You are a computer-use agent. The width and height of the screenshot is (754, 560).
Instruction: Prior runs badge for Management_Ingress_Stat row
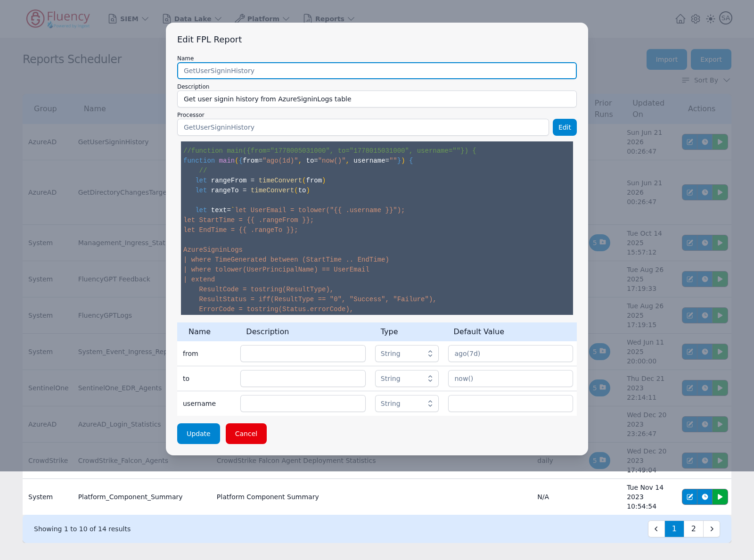(599, 243)
